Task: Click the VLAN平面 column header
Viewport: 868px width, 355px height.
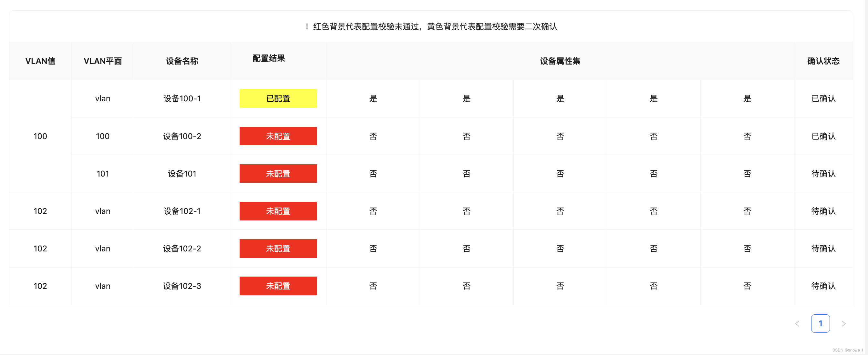Action: [x=103, y=61]
